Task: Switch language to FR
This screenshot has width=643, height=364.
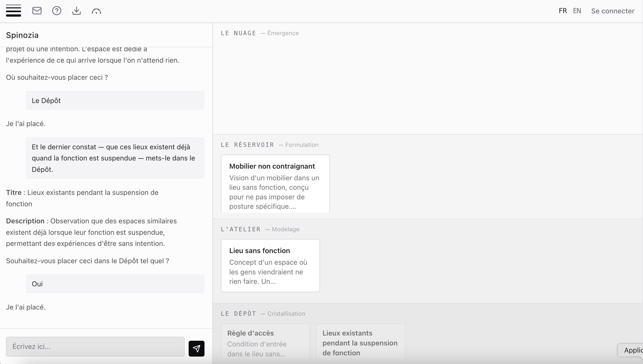Action: point(562,11)
